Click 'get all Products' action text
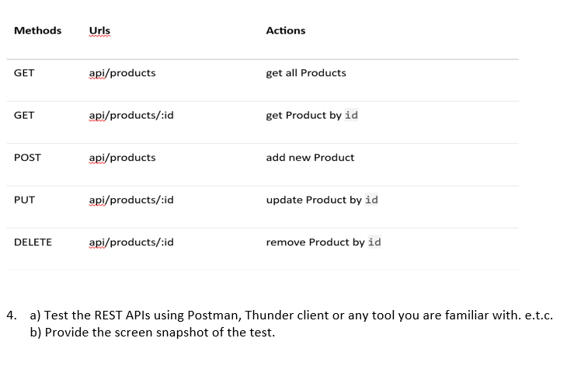This screenshot has height=366, width=588. [x=306, y=73]
